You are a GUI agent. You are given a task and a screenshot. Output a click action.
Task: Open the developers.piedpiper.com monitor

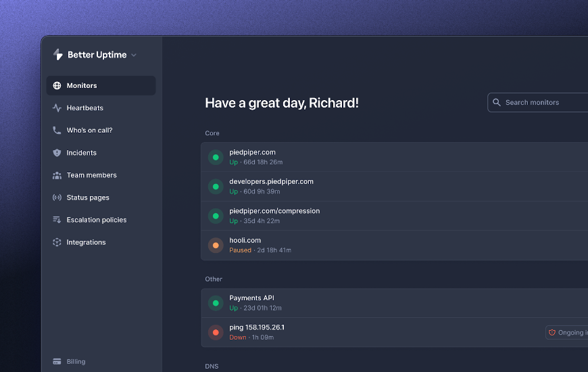click(x=395, y=187)
